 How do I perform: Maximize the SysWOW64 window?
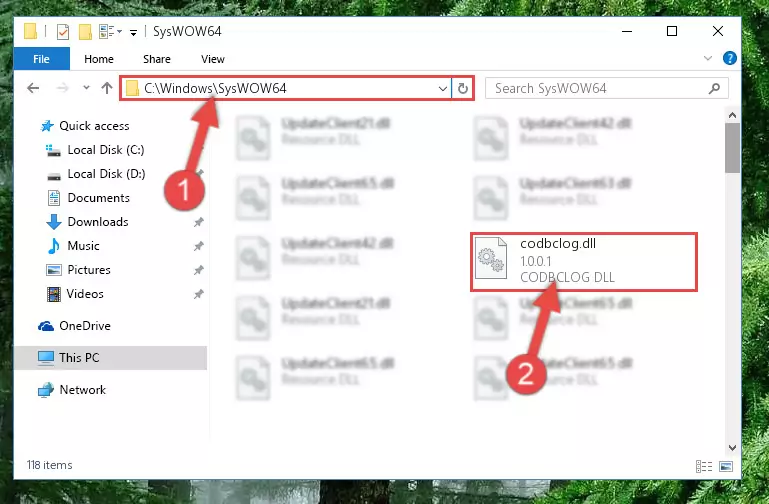coord(672,31)
